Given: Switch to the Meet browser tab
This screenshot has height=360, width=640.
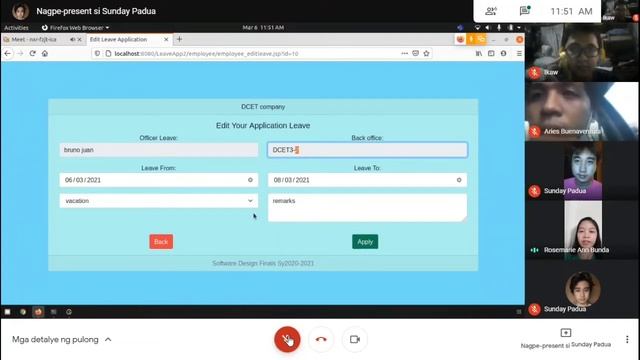Looking at the screenshot, I should coord(34,40).
